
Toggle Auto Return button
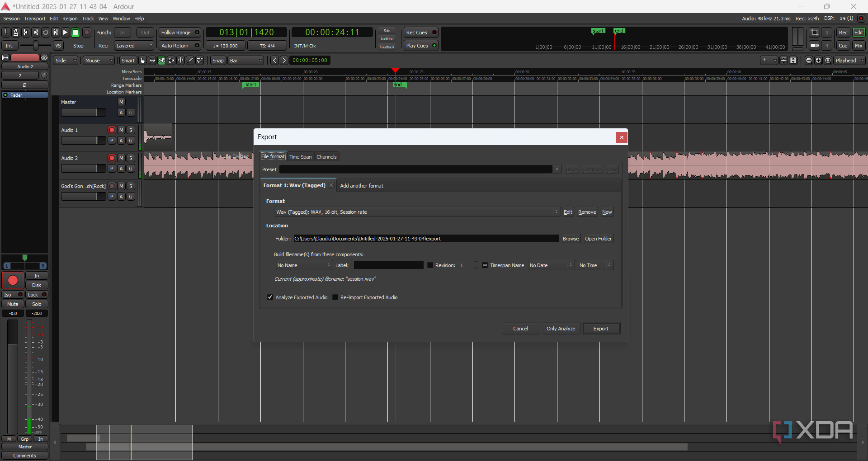click(180, 46)
